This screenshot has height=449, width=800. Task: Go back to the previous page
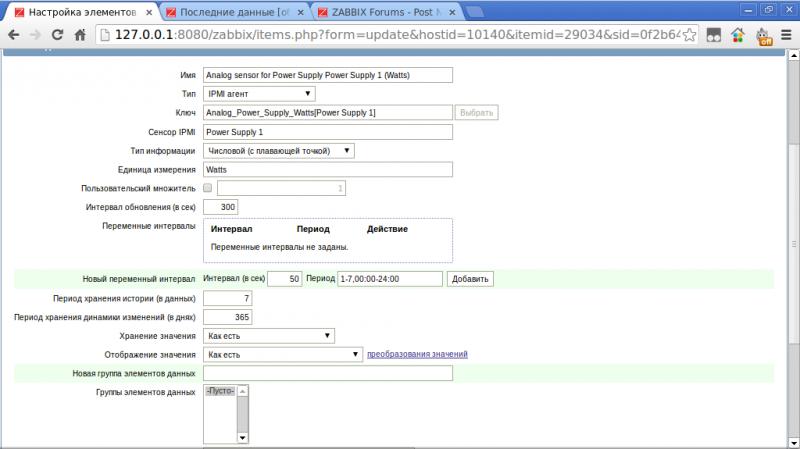(14, 35)
